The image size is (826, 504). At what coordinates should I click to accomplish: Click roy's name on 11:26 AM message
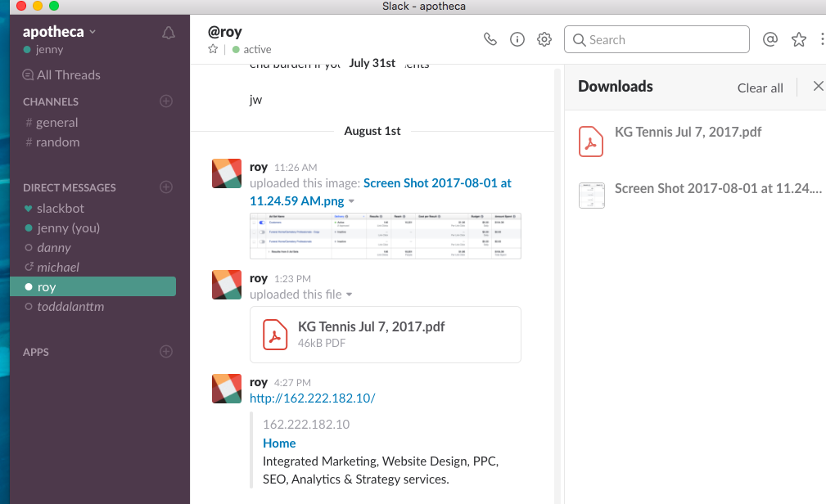tap(259, 167)
